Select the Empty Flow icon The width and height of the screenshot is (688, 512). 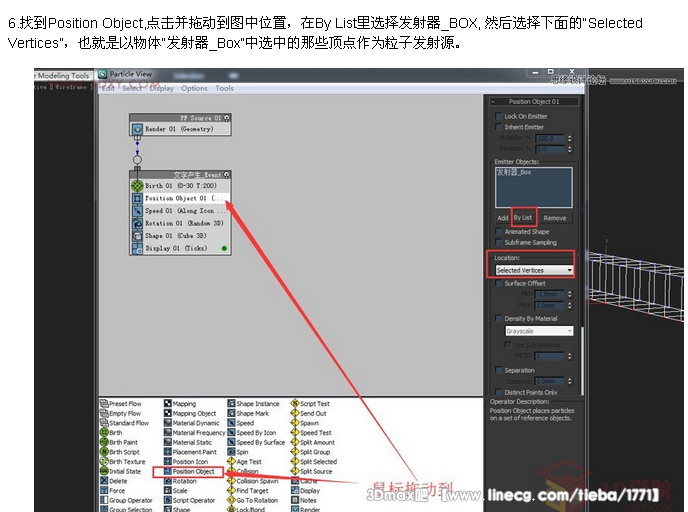[x=104, y=413]
